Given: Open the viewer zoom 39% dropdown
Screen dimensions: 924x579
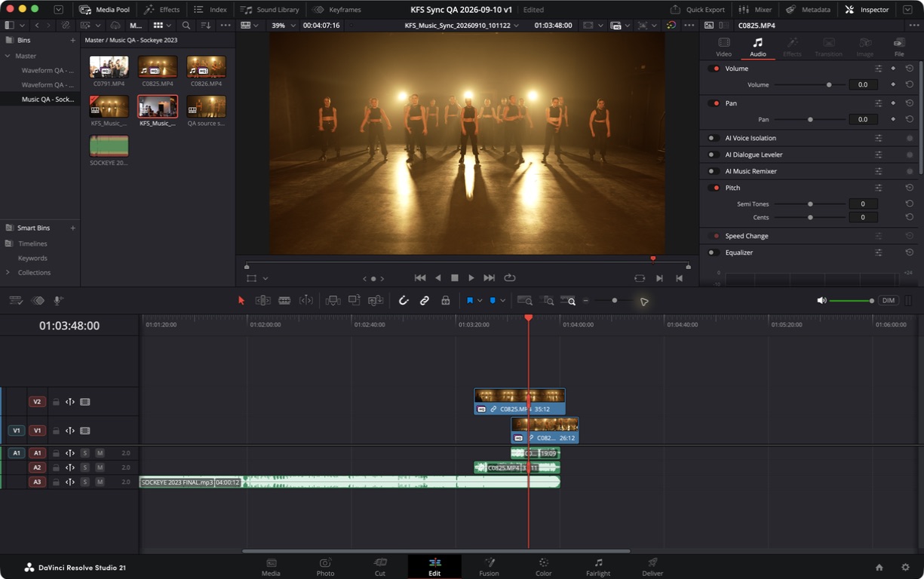Looking at the screenshot, I should pos(282,25).
